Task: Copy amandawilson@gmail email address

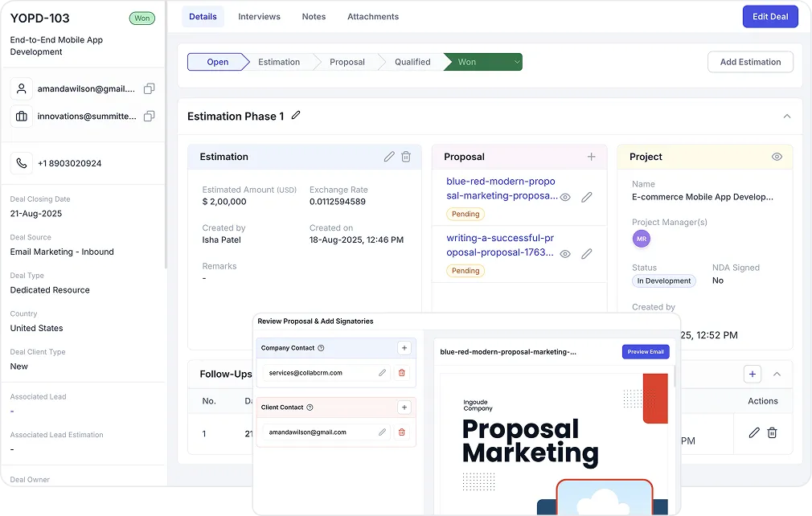Action: (x=150, y=88)
